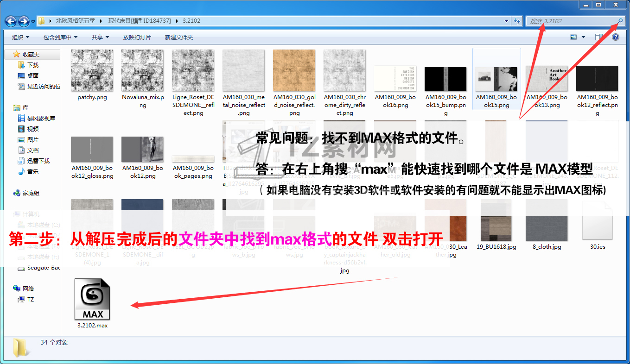Open the 迅雷下载 library

[x=38, y=161]
